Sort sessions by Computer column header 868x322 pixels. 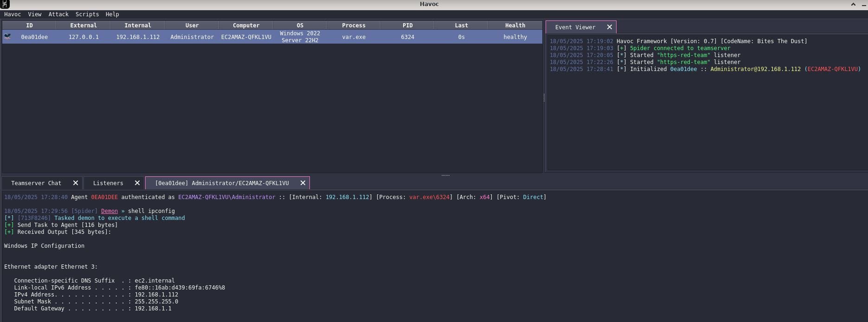[x=246, y=26]
